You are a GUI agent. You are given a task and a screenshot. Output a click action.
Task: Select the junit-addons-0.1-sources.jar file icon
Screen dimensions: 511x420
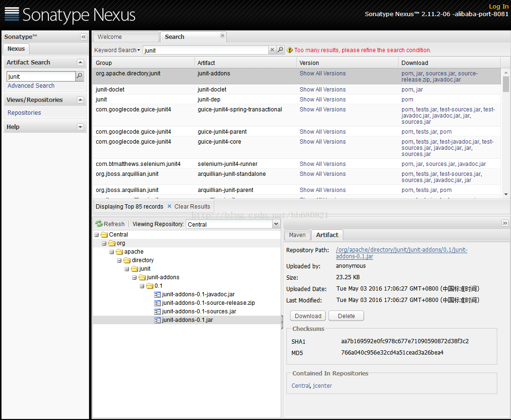click(x=157, y=311)
